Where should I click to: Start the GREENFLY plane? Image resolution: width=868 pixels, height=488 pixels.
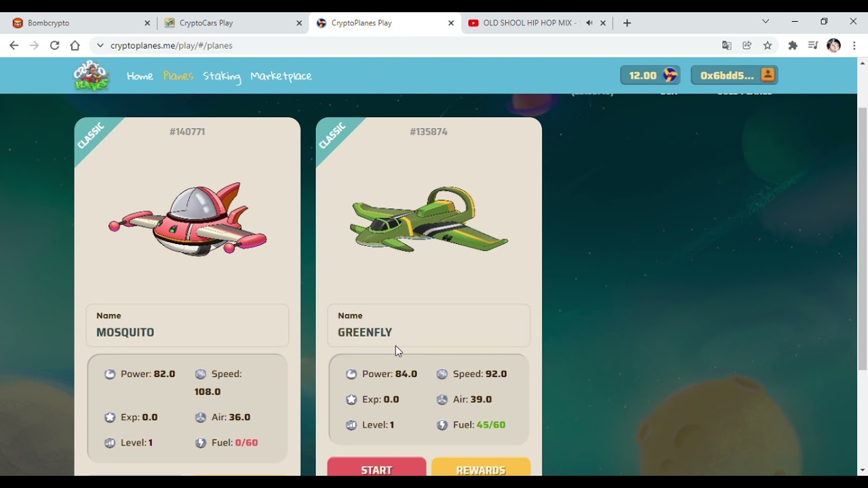pos(377,467)
